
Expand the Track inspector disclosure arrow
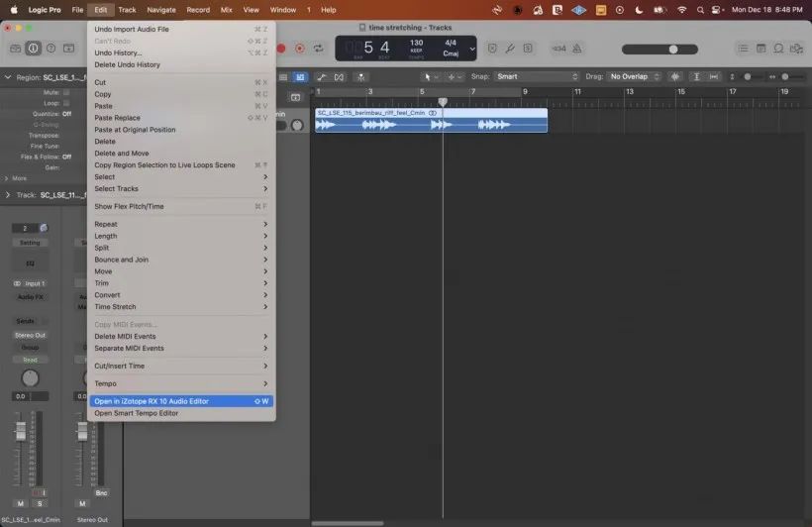coord(8,195)
